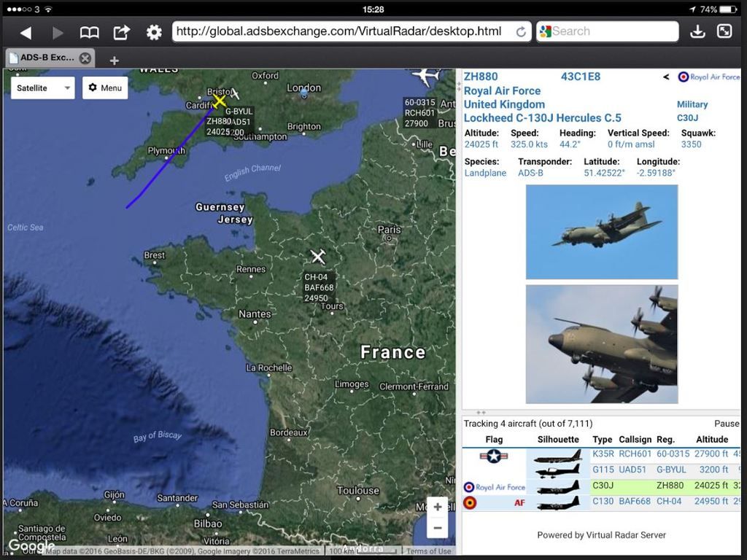
Task: Open a new browser tab with plus button
Action: coord(113,58)
